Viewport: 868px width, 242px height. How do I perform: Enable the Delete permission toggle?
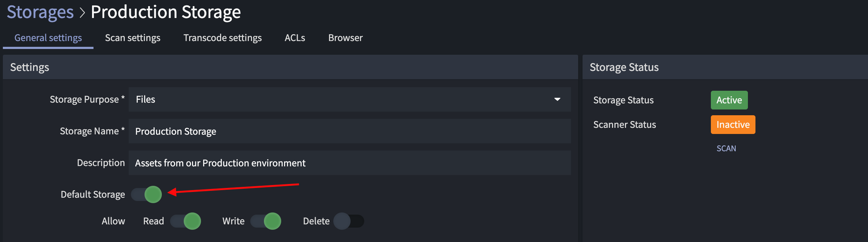[348, 221]
